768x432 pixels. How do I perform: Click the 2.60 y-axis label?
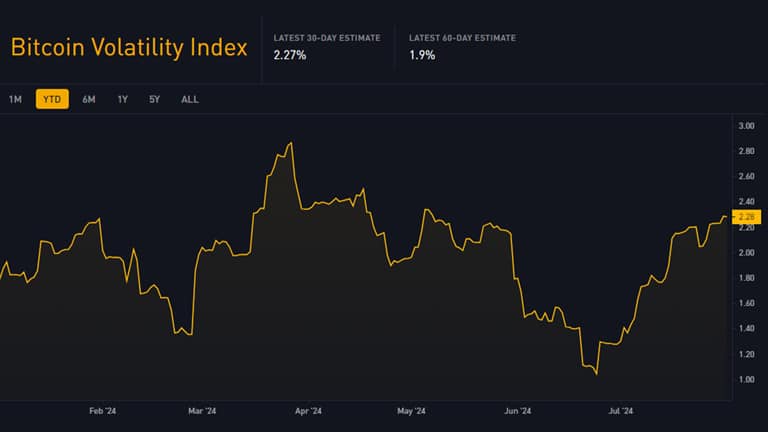click(746, 176)
